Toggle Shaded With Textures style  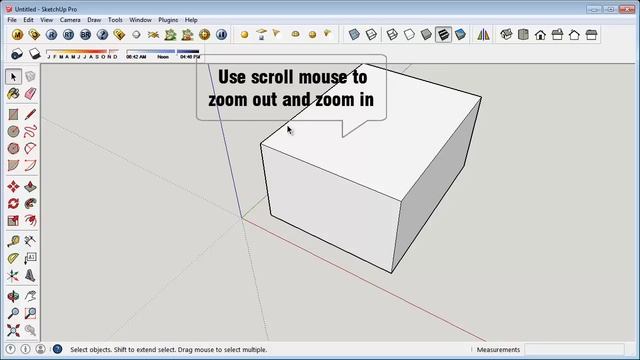click(x=443, y=35)
